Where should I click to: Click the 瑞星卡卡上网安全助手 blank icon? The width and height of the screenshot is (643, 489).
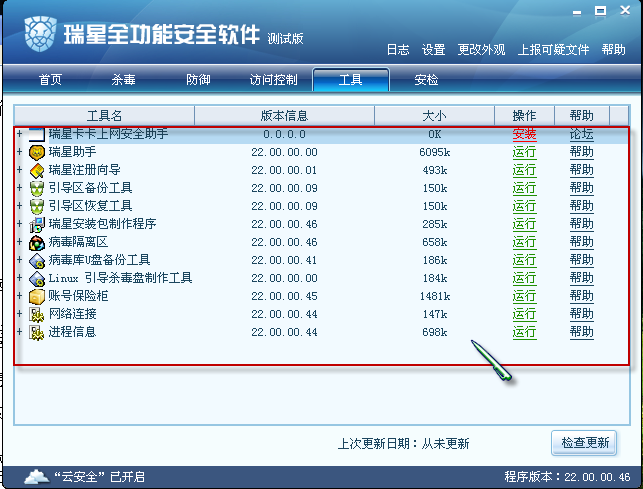(37, 135)
